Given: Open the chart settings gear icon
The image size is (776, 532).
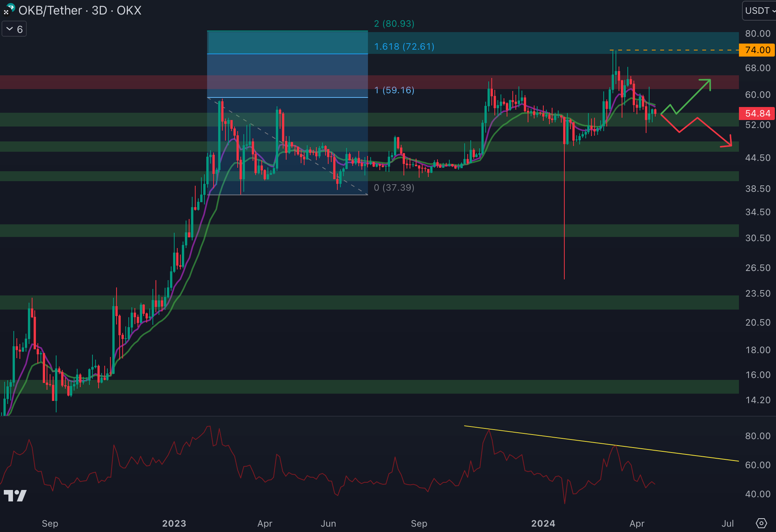Looking at the screenshot, I should [x=761, y=523].
